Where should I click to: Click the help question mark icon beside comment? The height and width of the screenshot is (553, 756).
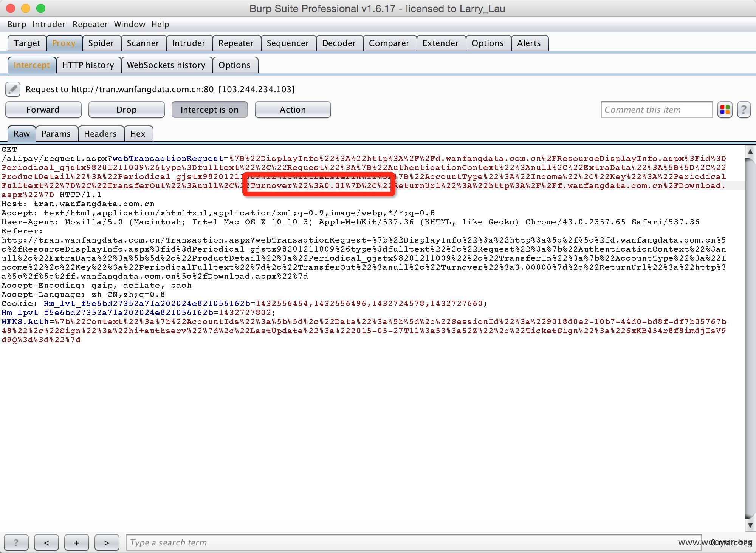click(744, 110)
